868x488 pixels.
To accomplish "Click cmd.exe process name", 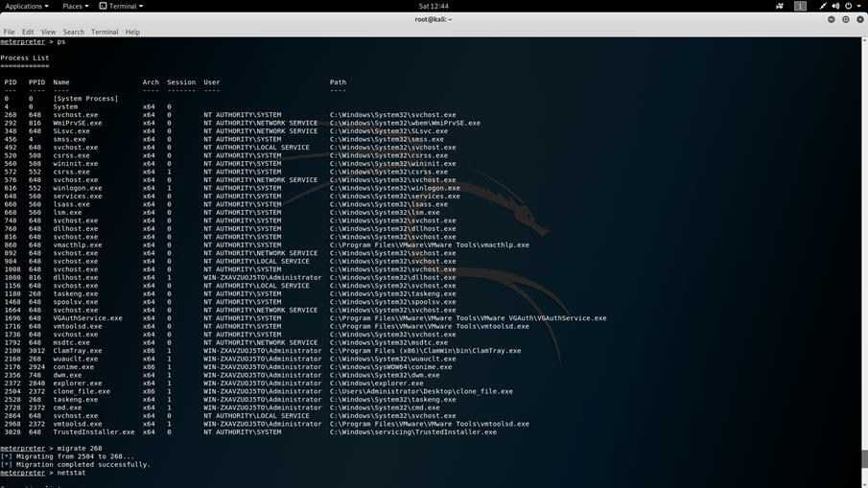I will (67, 407).
